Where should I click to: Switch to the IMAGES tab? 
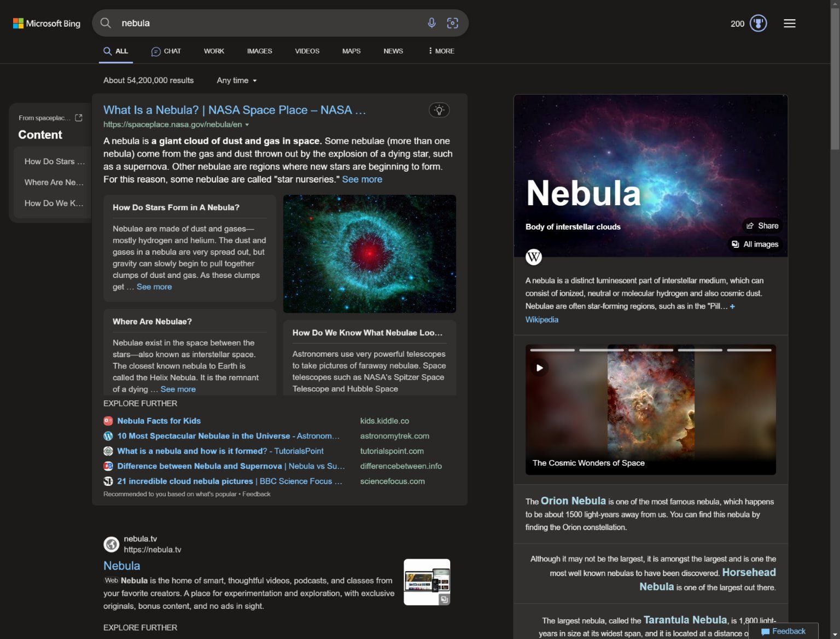(x=259, y=51)
